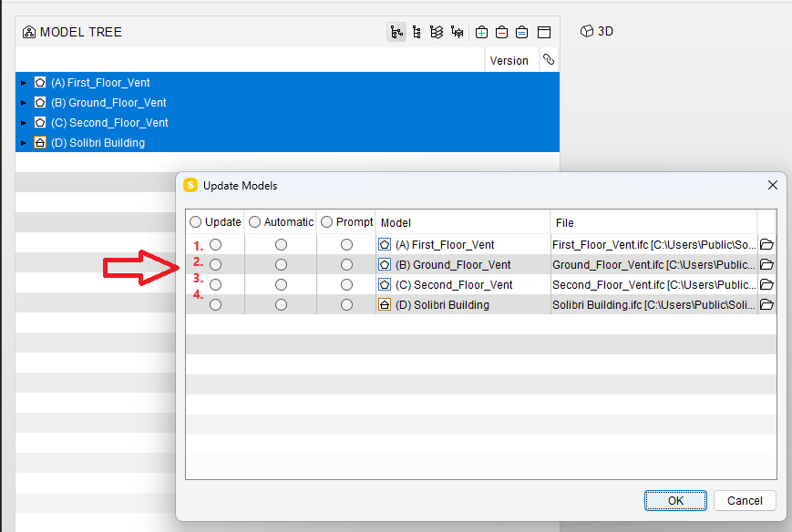Screen dimensions: 792x532
Task: Click the red minus remove-from-basket icon
Action: 501,32
